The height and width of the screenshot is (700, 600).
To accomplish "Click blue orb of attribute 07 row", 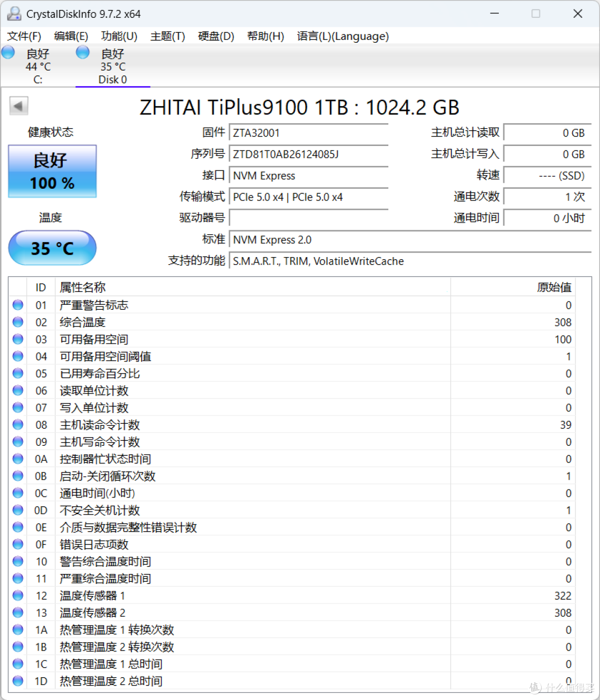I will click(18, 407).
